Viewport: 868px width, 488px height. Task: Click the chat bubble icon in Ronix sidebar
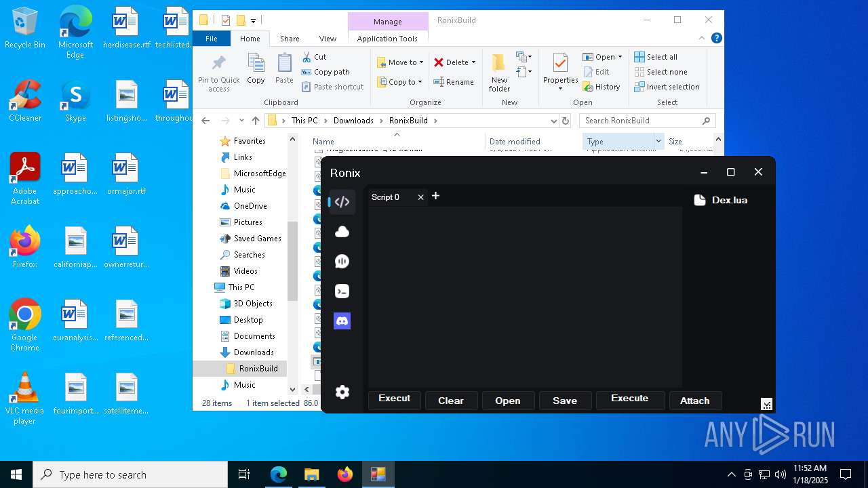click(342, 262)
